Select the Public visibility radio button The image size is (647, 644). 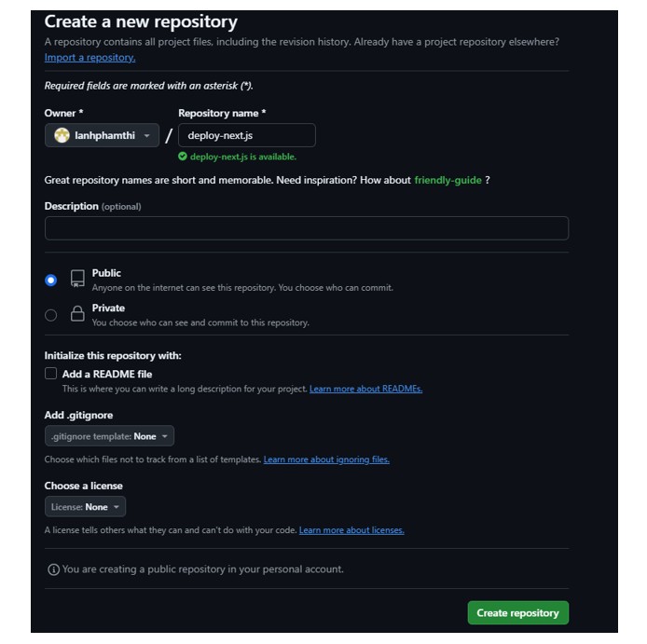click(50, 281)
